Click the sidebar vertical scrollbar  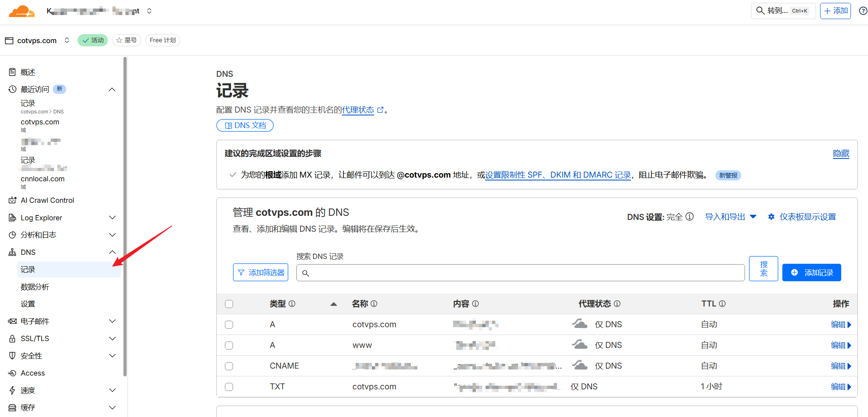[125, 215]
